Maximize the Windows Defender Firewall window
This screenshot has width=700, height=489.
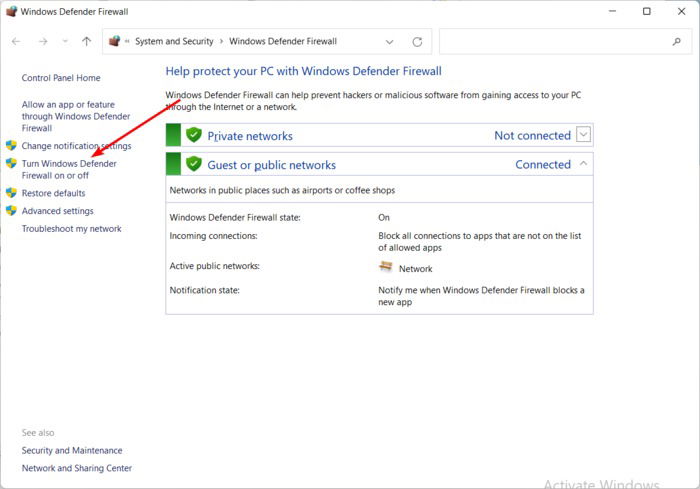tap(646, 11)
